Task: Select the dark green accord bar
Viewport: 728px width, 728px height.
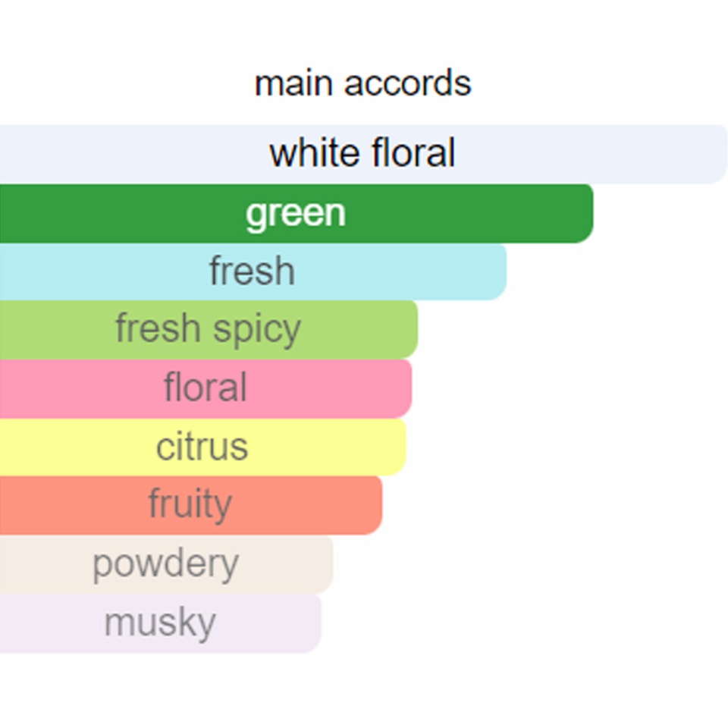Action: [297, 213]
